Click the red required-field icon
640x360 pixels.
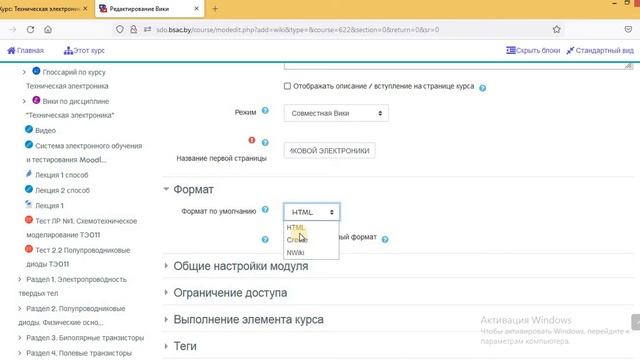252,140
